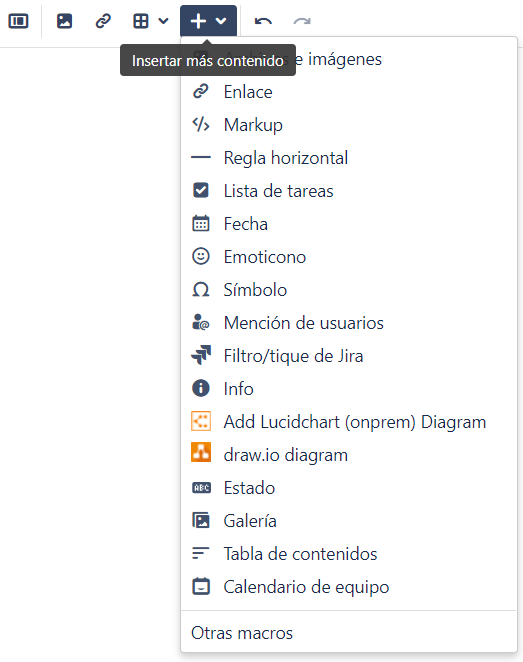Click the page layout toolbar icon

tap(19, 21)
